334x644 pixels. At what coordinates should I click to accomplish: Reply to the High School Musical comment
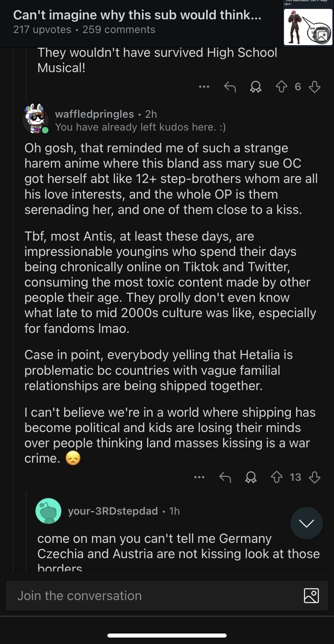pyautogui.click(x=230, y=87)
